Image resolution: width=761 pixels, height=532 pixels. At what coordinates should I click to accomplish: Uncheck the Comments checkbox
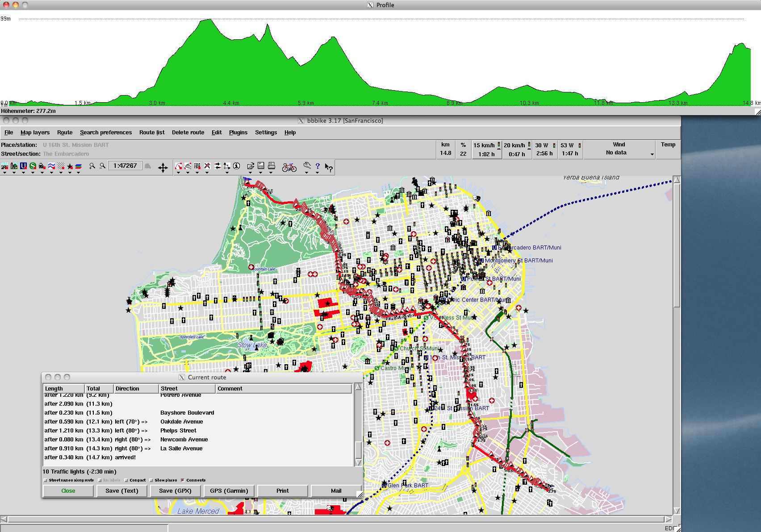pos(182,480)
